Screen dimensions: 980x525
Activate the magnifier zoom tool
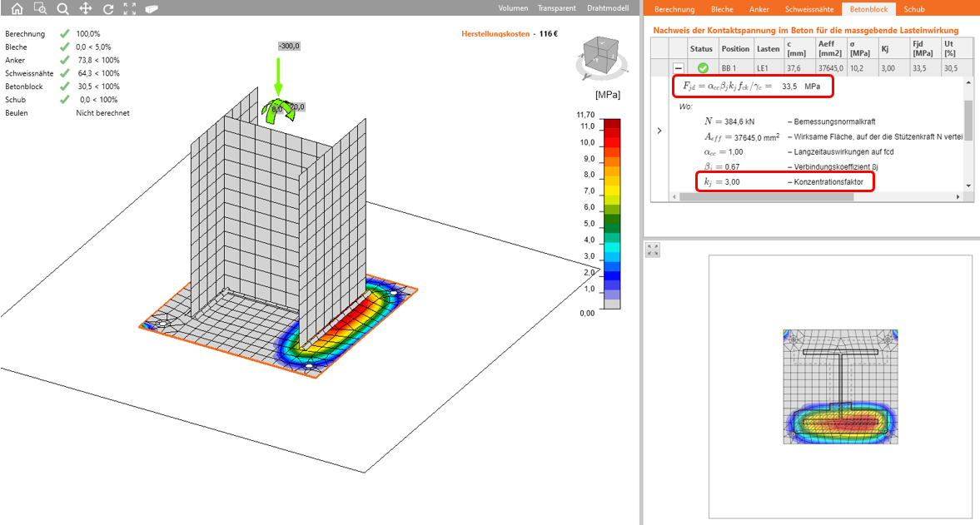[x=62, y=9]
